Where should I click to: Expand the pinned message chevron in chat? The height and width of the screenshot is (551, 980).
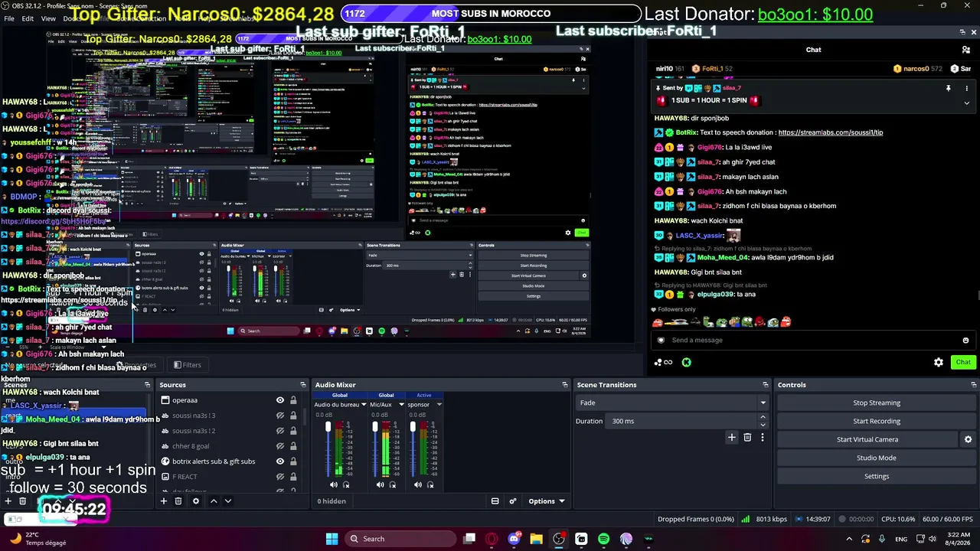[x=966, y=103]
